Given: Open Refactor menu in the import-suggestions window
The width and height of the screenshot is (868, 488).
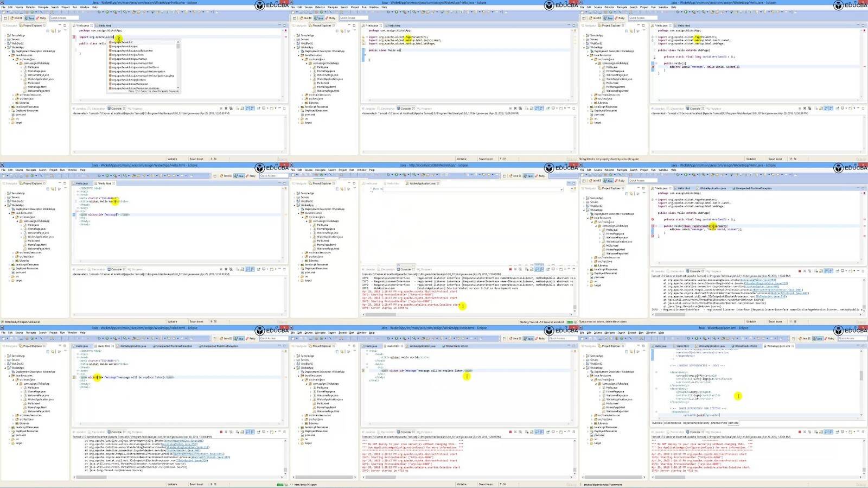Looking at the screenshot, I should tap(31, 7).
